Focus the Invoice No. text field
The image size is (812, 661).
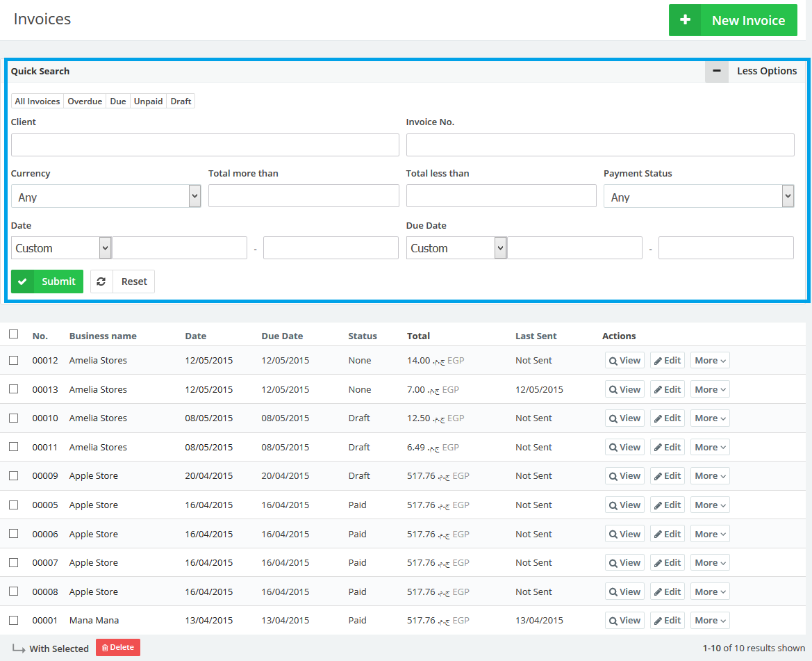[x=600, y=145]
